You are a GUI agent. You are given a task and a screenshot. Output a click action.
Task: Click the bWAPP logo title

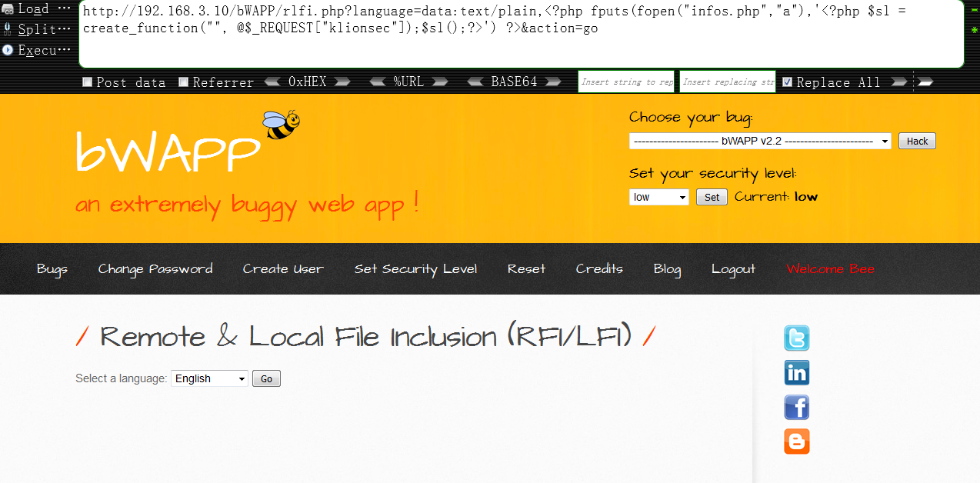tap(168, 151)
